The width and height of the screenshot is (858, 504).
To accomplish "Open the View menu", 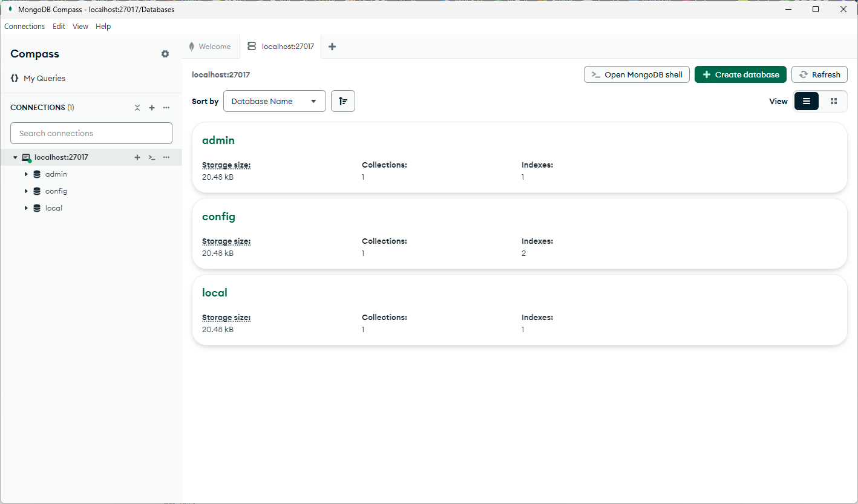I will pyautogui.click(x=80, y=27).
